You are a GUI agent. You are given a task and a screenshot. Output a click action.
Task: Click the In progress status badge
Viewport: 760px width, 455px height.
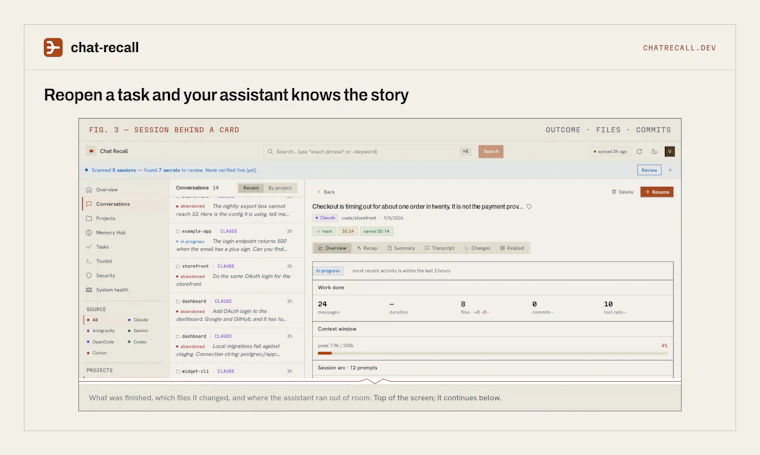point(328,271)
